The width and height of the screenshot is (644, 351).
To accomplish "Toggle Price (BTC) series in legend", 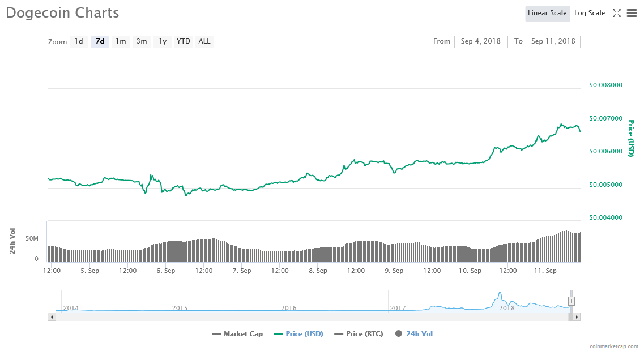I will pos(359,334).
